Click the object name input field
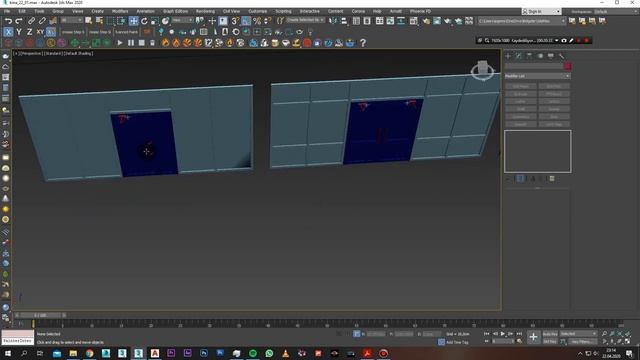The width and height of the screenshot is (640, 360). click(x=534, y=66)
